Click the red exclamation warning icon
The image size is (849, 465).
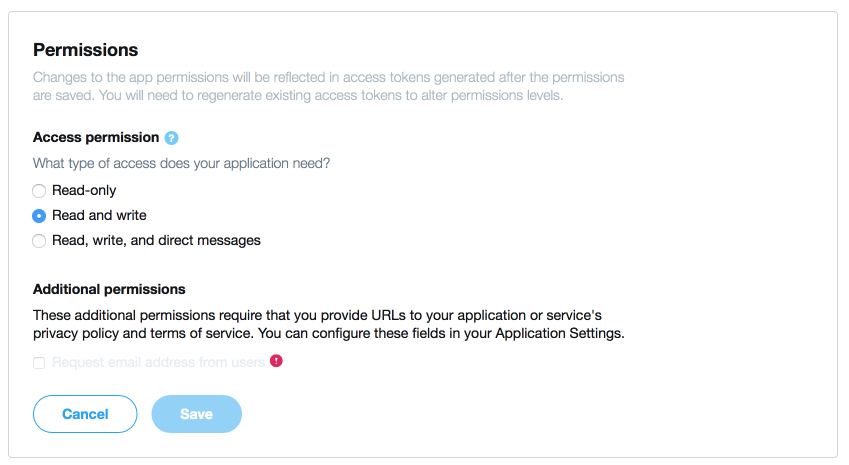point(276,361)
